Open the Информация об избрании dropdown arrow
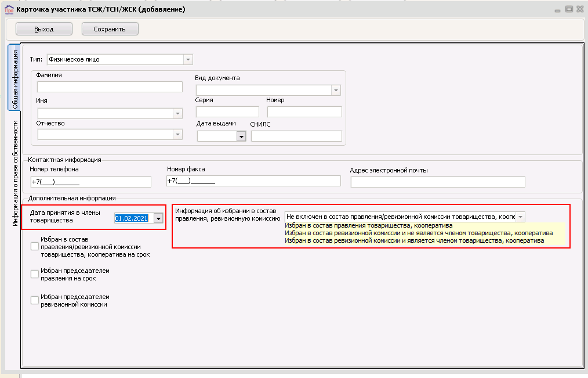 (520, 217)
